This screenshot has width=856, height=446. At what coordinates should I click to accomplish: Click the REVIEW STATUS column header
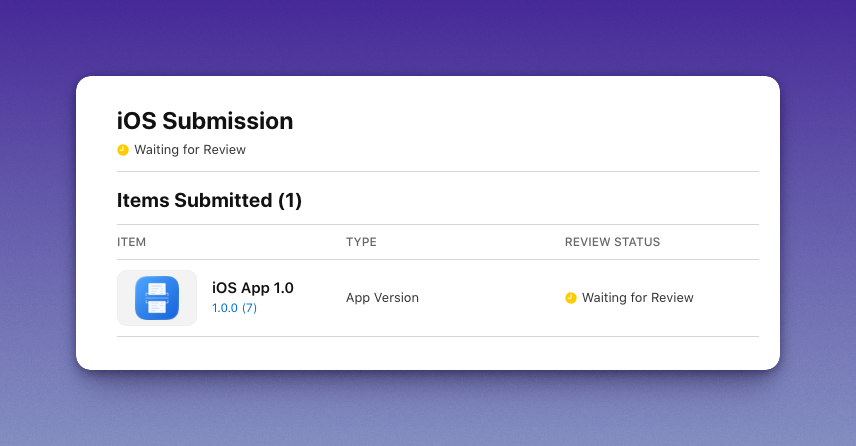613,242
